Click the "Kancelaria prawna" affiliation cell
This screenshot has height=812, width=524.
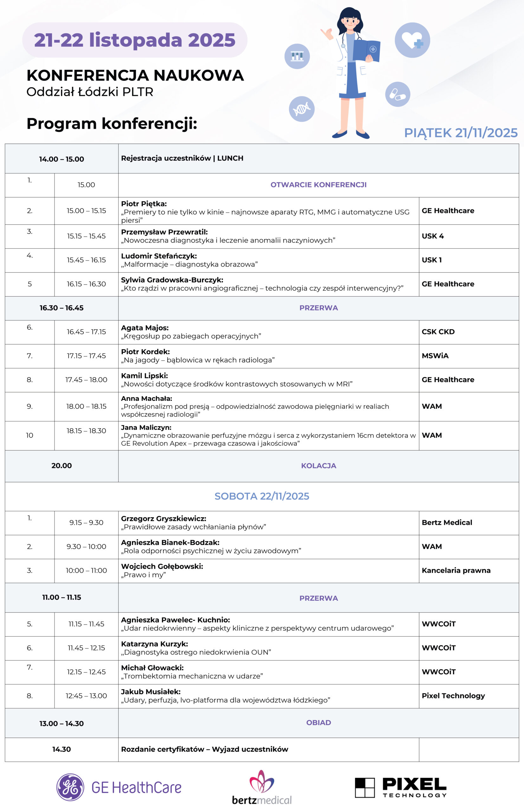[456, 570]
